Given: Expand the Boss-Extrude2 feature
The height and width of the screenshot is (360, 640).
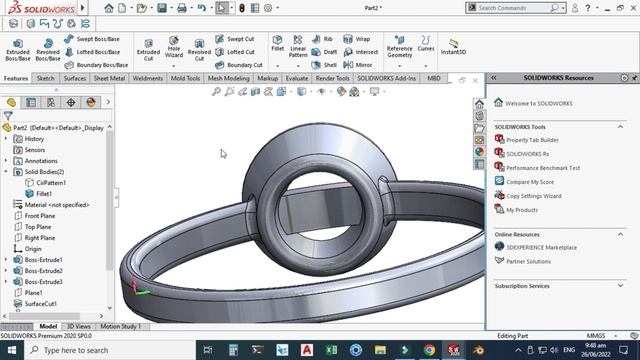Looking at the screenshot, I should coord(6,271).
